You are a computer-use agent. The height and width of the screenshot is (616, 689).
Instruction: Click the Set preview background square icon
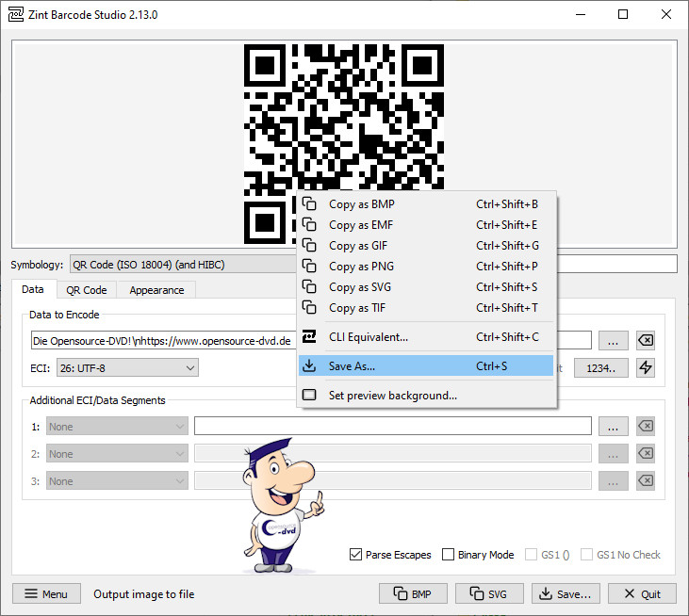click(309, 395)
